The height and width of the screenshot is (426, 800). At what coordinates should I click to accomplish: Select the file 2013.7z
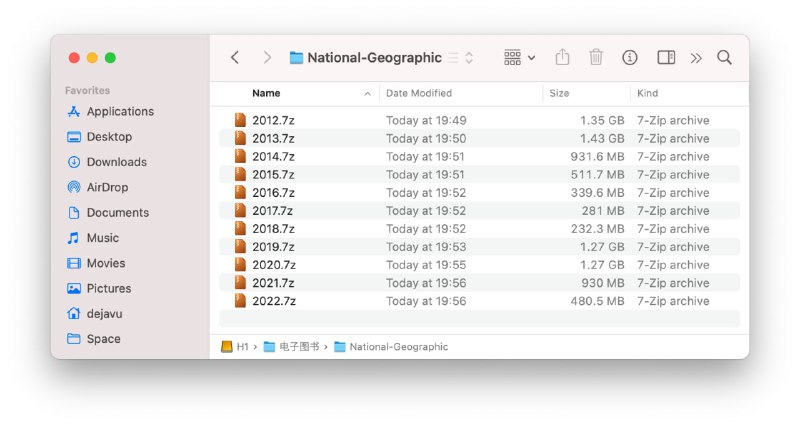[x=480, y=138]
